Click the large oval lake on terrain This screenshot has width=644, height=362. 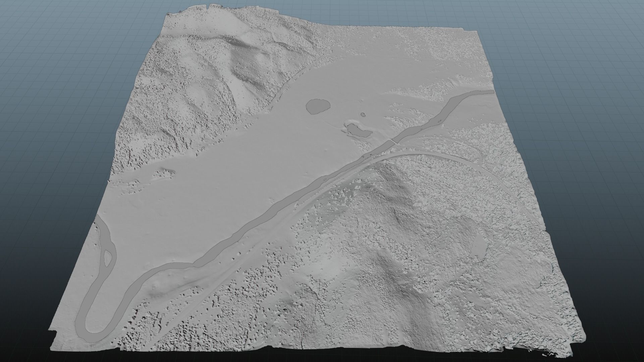point(318,106)
